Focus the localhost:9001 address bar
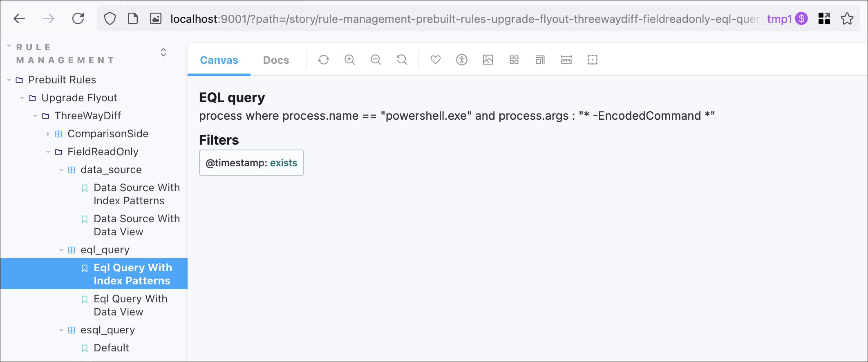Screen dimensions: 868x362 pos(464,19)
